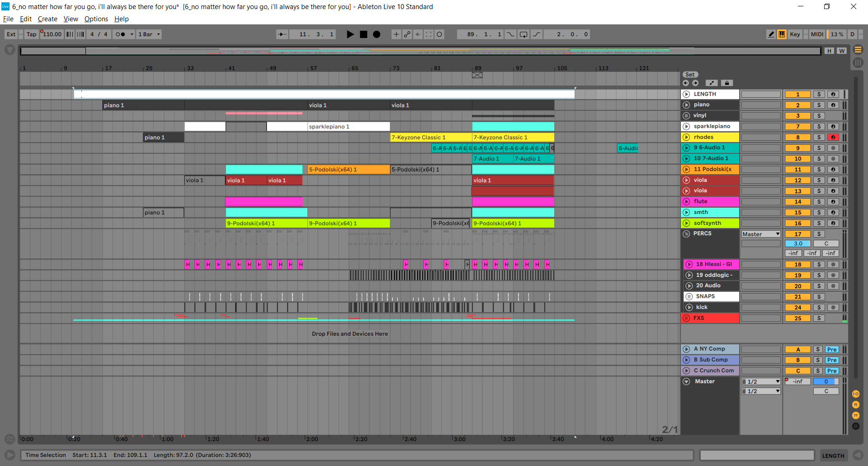Adjust PERCS track volume 3.0 slider
The image size is (868, 466).
tap(797, 244)
